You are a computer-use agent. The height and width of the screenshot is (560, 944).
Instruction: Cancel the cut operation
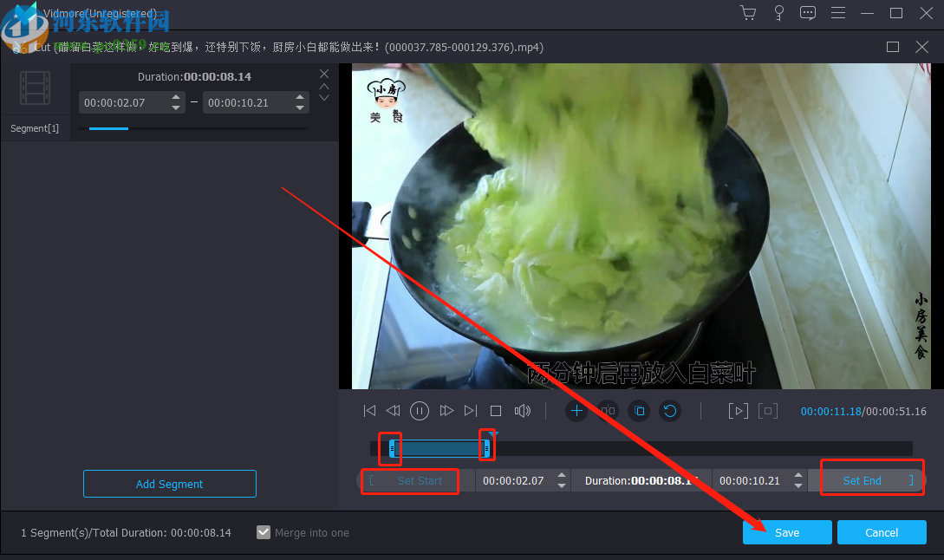[882, 532]
